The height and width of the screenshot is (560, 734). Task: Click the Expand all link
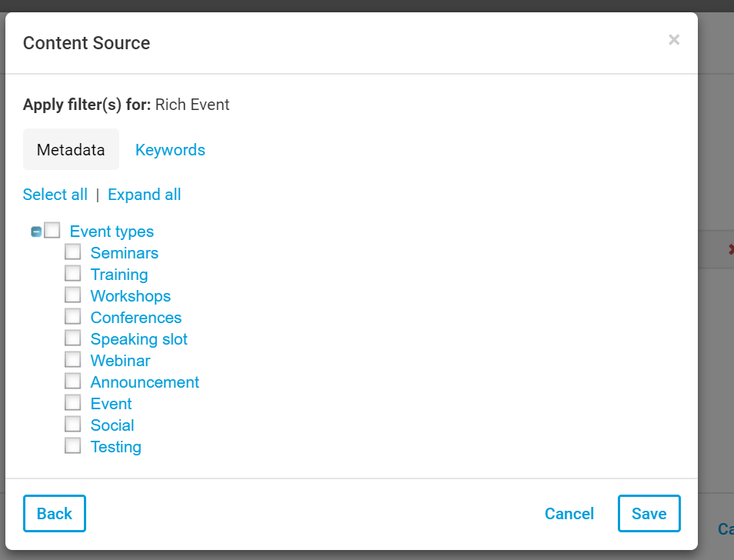[145, 195]
